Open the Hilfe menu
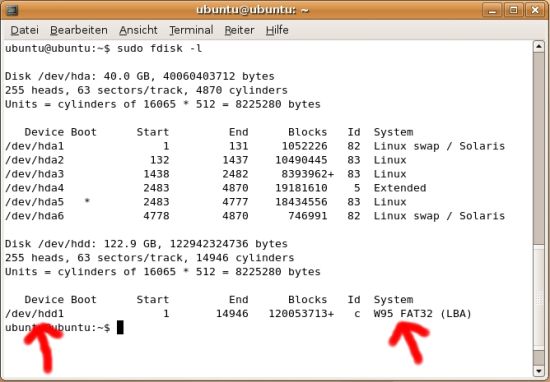The image size is (550, 382). click(x=277, y=30)
